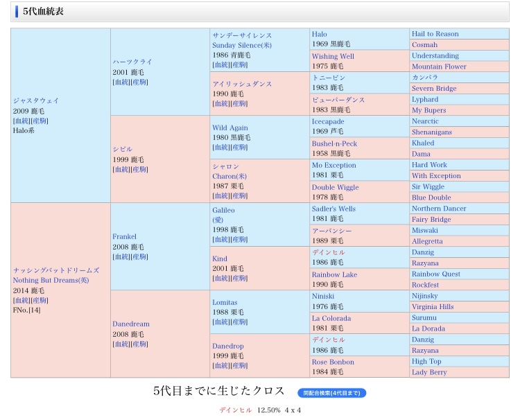Open the Sunday Silence(米) link
Screen dimensions: 520x420
(x=242, y=45)
